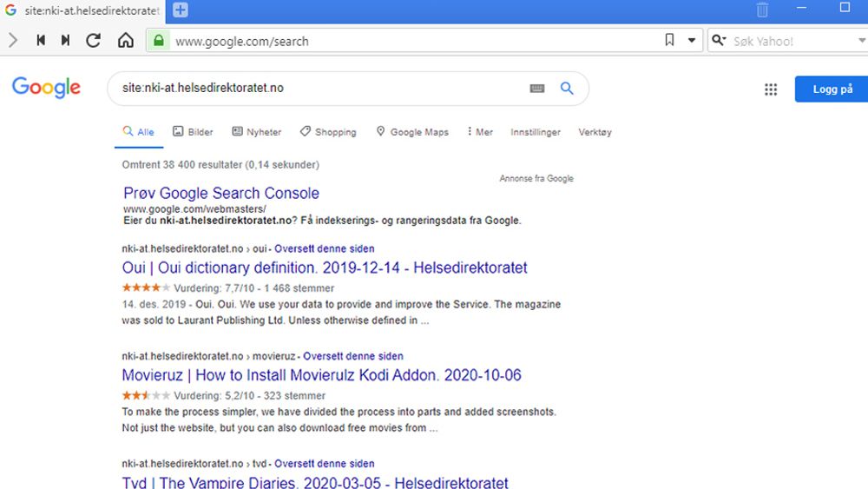The image size is (868, 489).
Task: Switch to the Nyheter tab
Action: pos(257,132)
